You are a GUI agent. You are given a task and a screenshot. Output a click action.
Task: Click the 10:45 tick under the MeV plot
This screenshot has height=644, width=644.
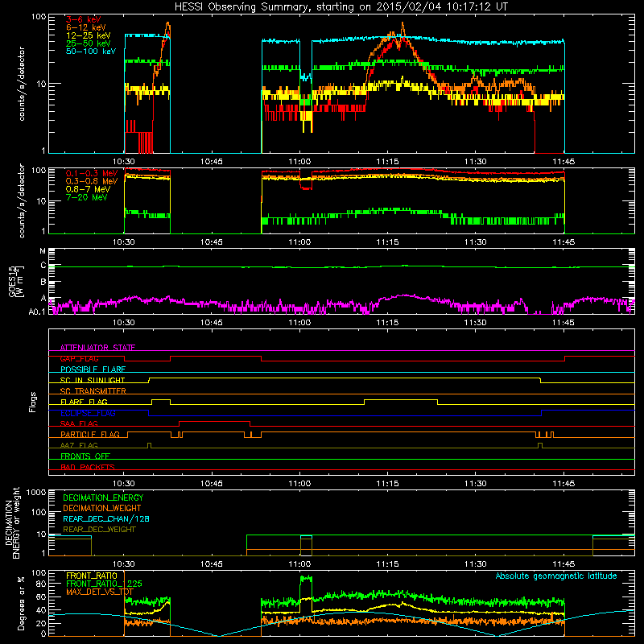click(212, 242)
